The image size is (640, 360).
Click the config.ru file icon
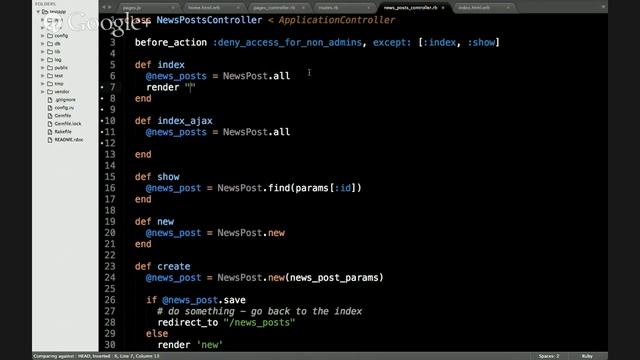[50, 108]
